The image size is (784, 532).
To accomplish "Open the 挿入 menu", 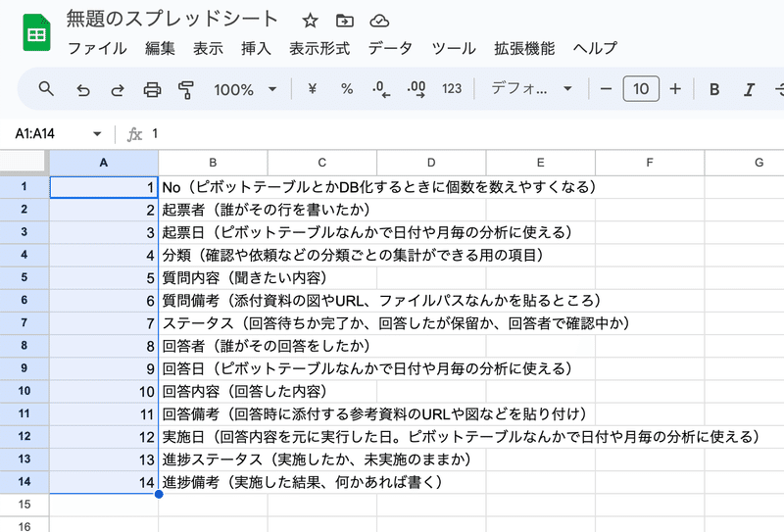I will [256, 49].
